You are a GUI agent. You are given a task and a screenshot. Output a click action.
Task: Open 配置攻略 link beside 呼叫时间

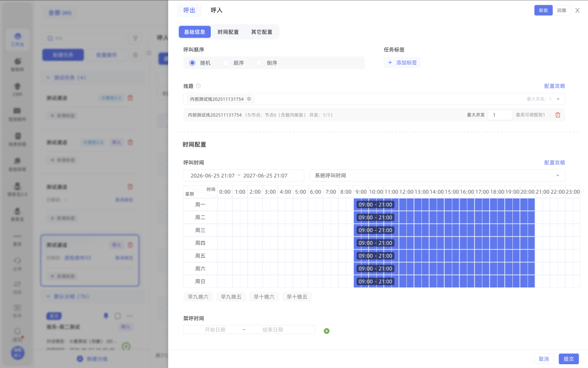pyautogui.click(x=554, y=162)
